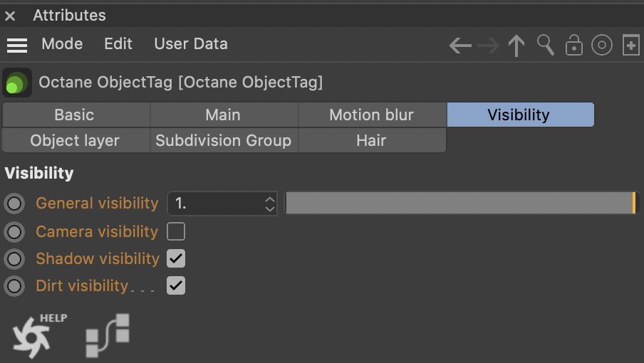Click the up arrow navigation icon
644x363 pixels.
(516, 46)
